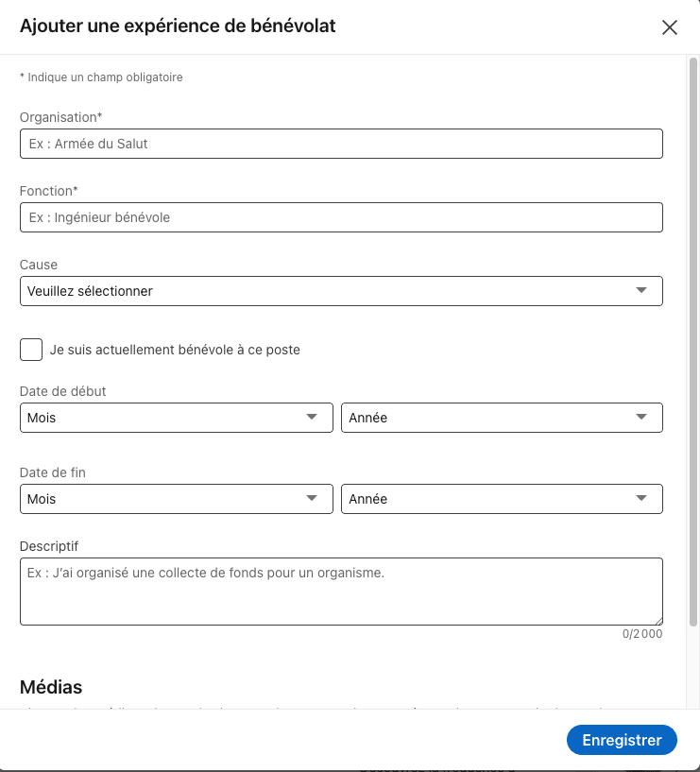This screenshot has width=700, height=772.
Task: Click the start date Année chevron icon
Action: coord(642,417)
